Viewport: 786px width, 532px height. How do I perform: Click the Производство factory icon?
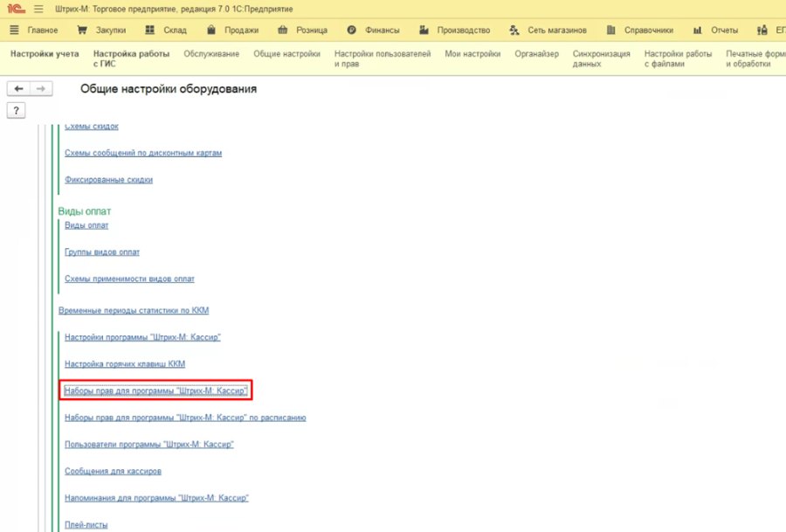[x=424, y=30]
